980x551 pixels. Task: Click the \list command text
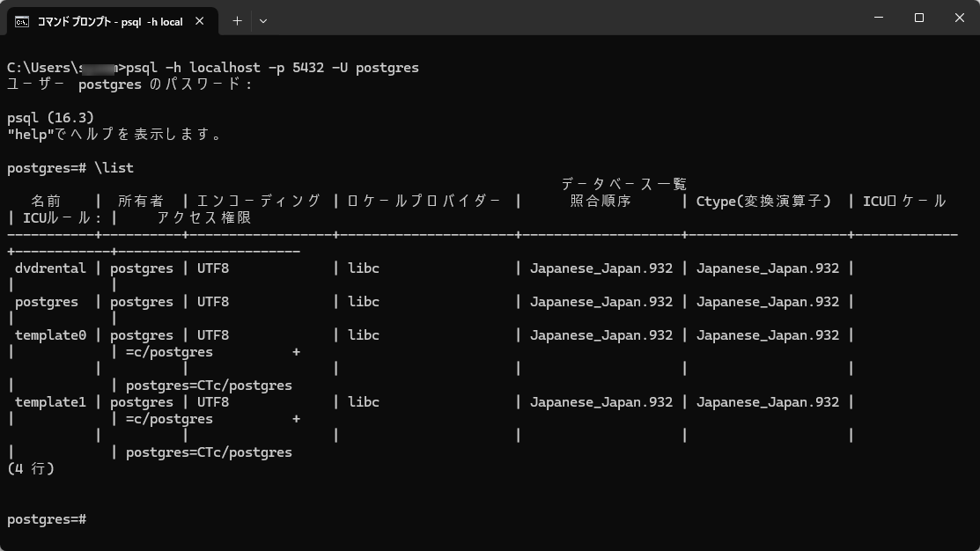tap(117, 167)
